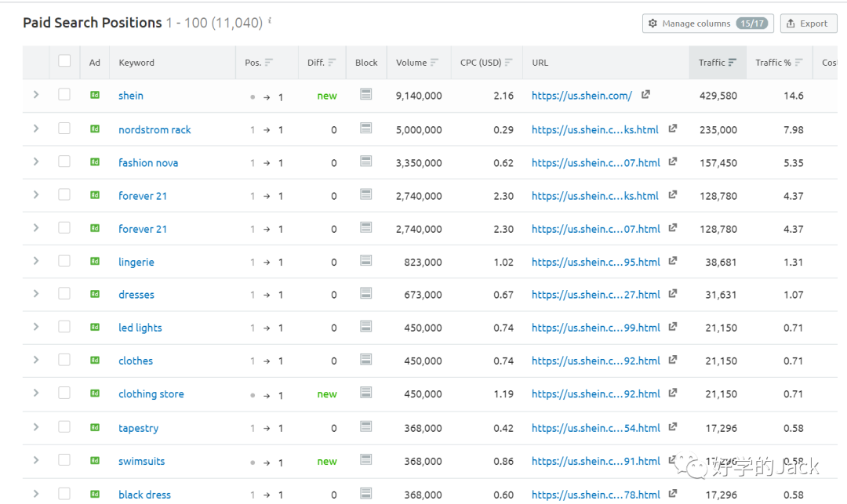The image size is (847, 504).
Task: Tick the checkbox for nordstrom rack row
Action: click(x=64, y=128)
